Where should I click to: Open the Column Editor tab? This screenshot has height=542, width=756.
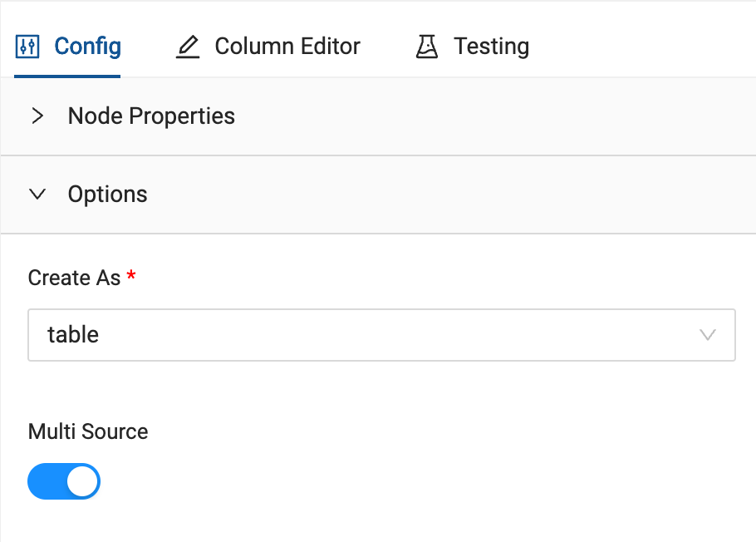287,47
